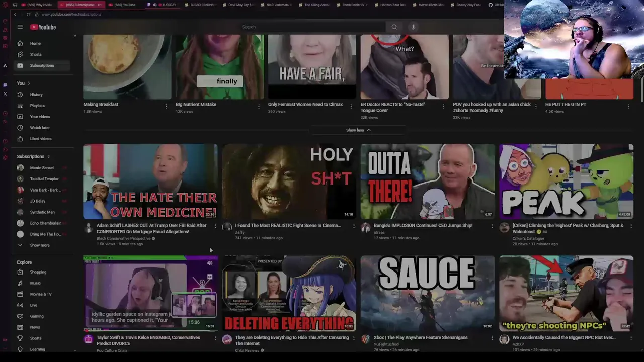
Task: Open Making Breakfast short
Action: coord(127,67)
